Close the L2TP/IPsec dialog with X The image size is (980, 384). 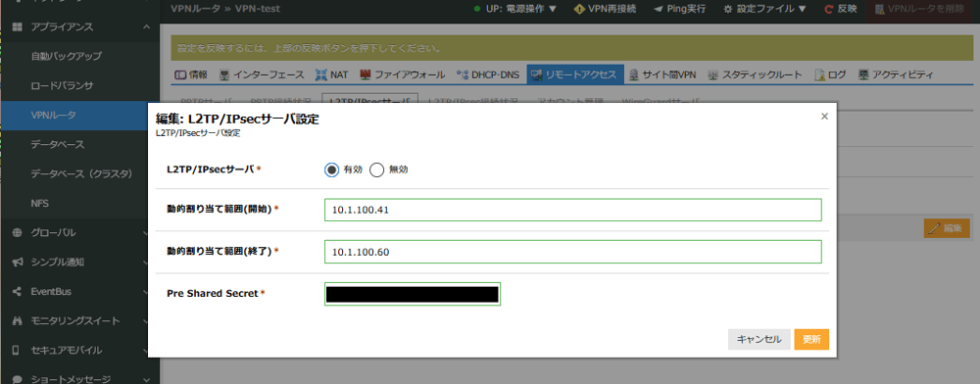[x=824, y=116]
